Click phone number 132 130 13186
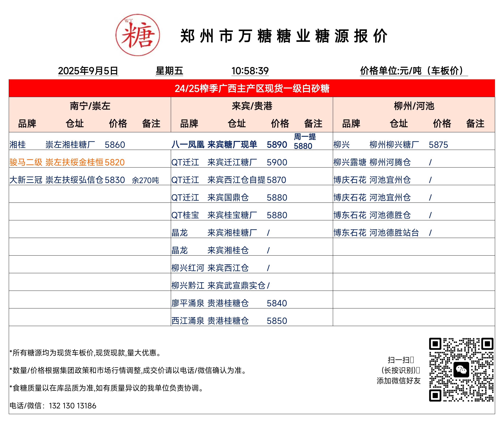Screen dimensions: 504x423 coord(73,406)
